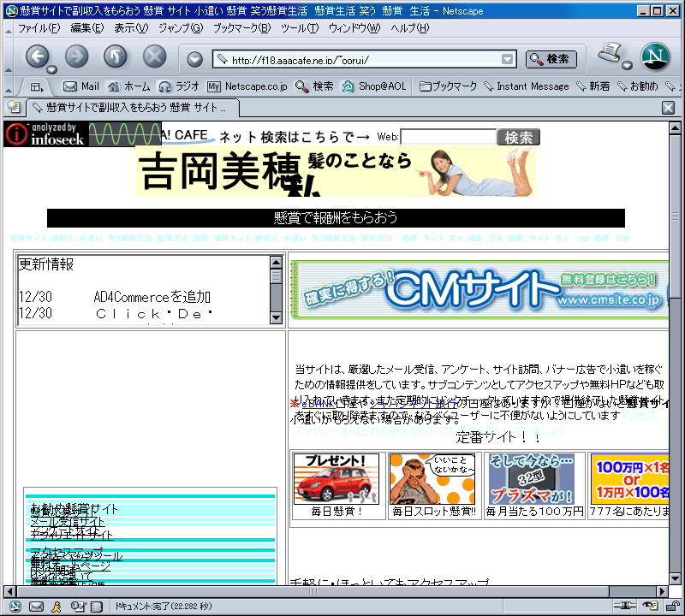Click the 100万円×1名 yellow thumbnail
The image size is (685, 616).
pos(629,479)
